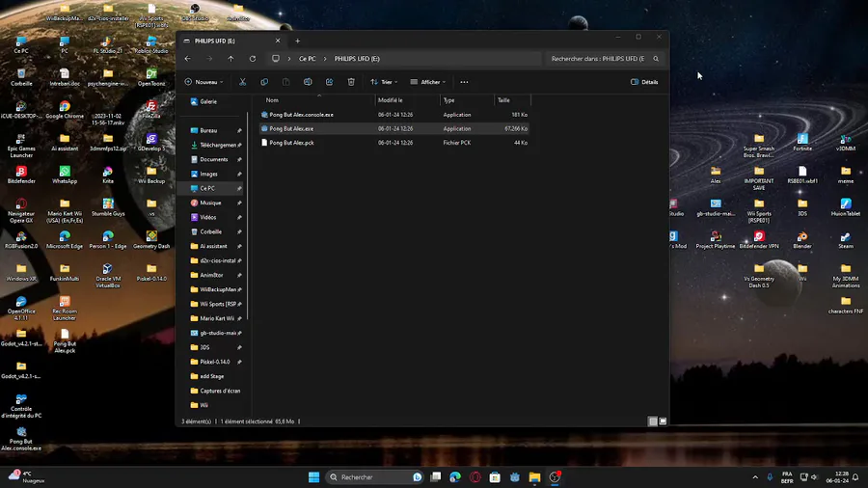Open the weather widget on the taskbar

27,477
